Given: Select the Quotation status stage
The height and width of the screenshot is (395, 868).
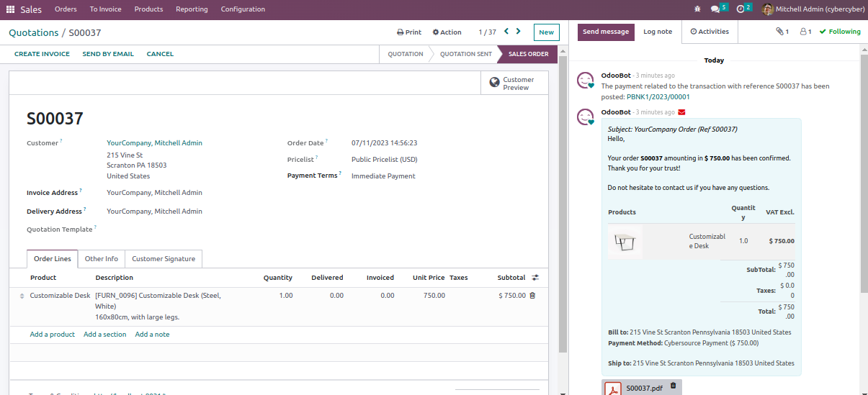Looking at the screenshot, I should click(x=406, y=54).
